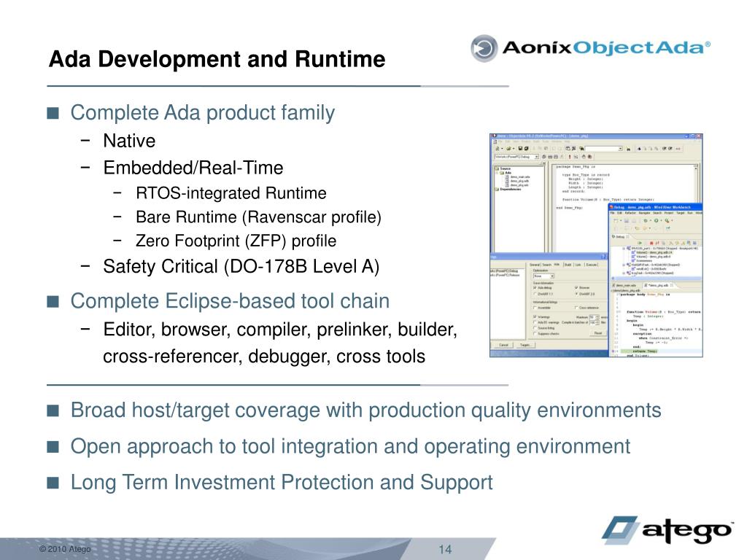Click the Aonix ObjectAda logo
Viewport: 747px width, 560px height.
coord(590,47)
